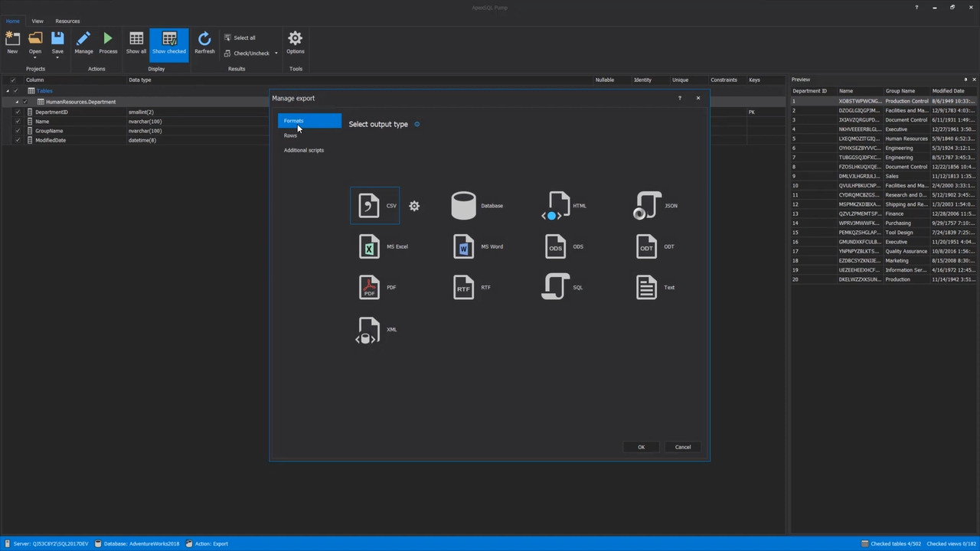Open the Rows section of Manage export
The width and height of the screenshot is (980, 551).
290,135
